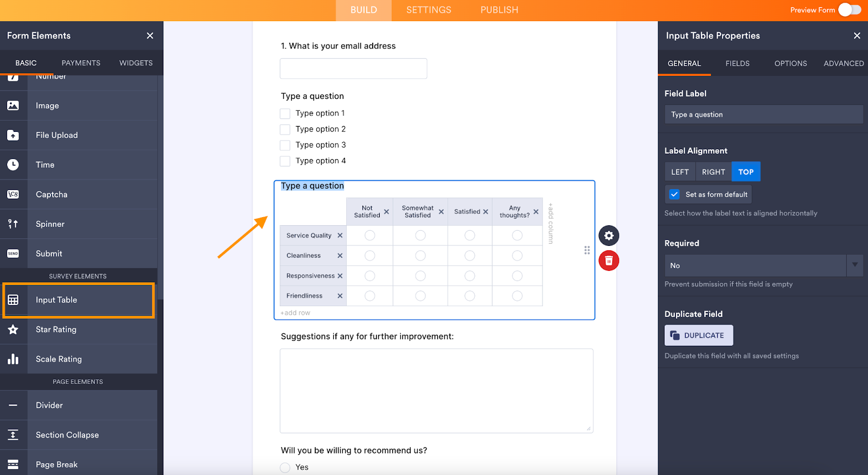
Task: Click the Input Table grid icon
Action: (13, 300)
